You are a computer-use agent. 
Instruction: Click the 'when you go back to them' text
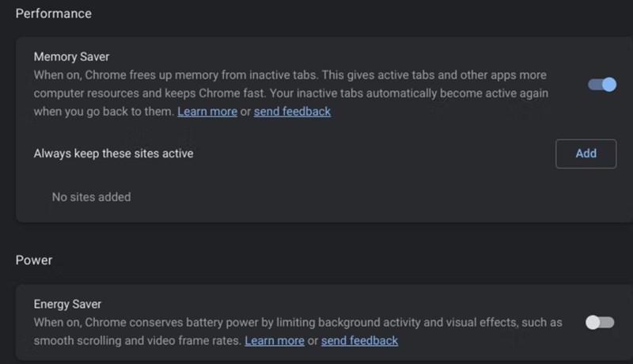click(x=104, y=112)
